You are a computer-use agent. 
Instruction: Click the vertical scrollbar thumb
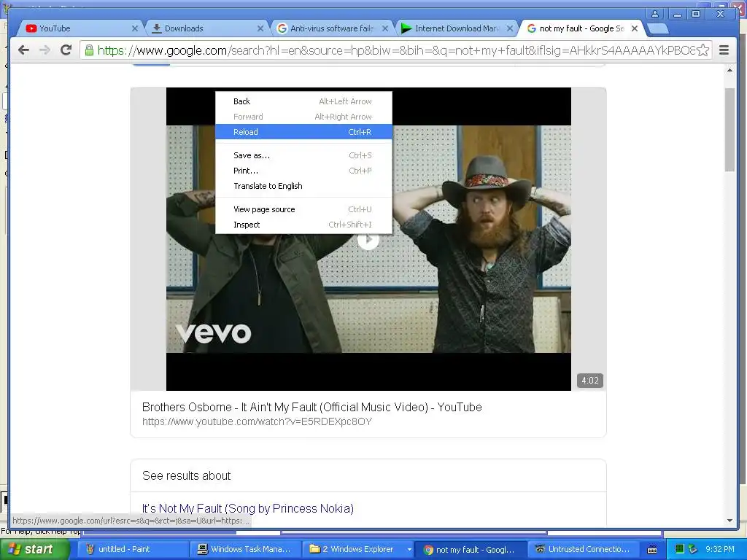[729, 130]
